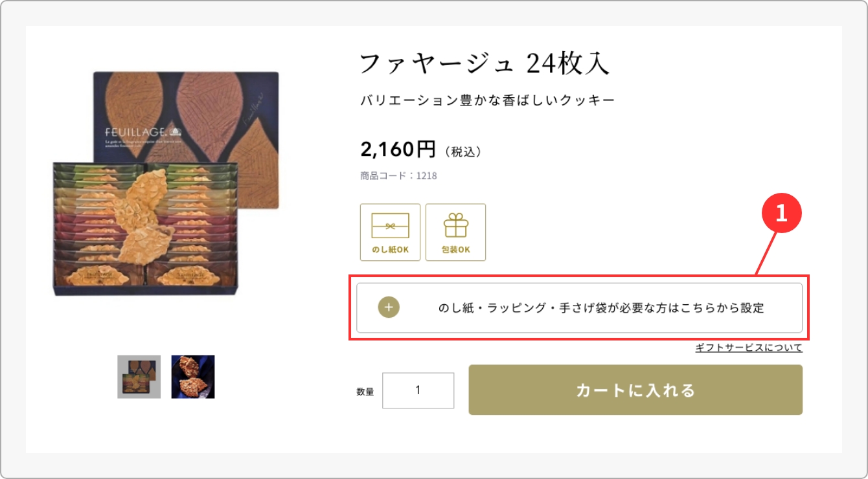868x479 pixels.
Task: Click the 数量 label beside the quantity box
Action: click(x=365, y=392)
